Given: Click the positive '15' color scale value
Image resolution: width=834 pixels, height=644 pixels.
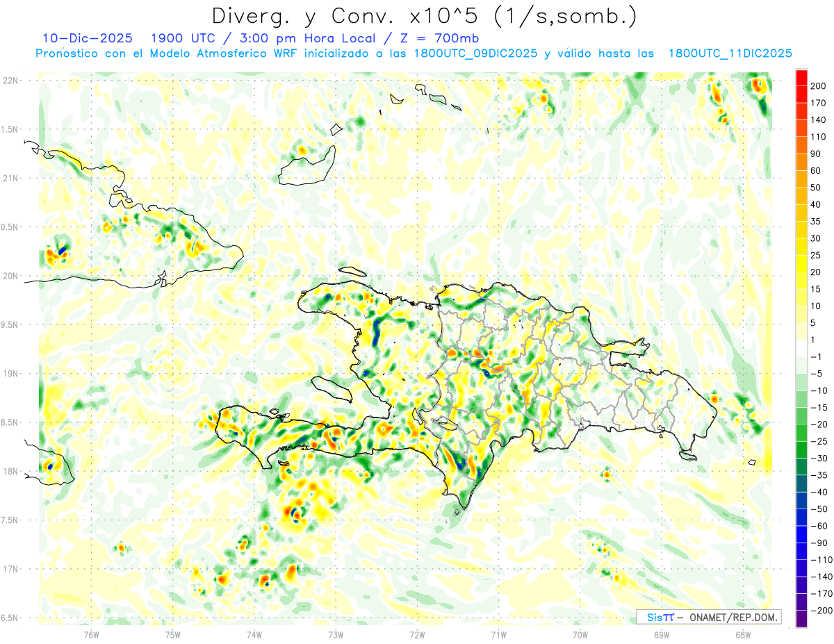Looking at the screenshot, I should (817, 289).
